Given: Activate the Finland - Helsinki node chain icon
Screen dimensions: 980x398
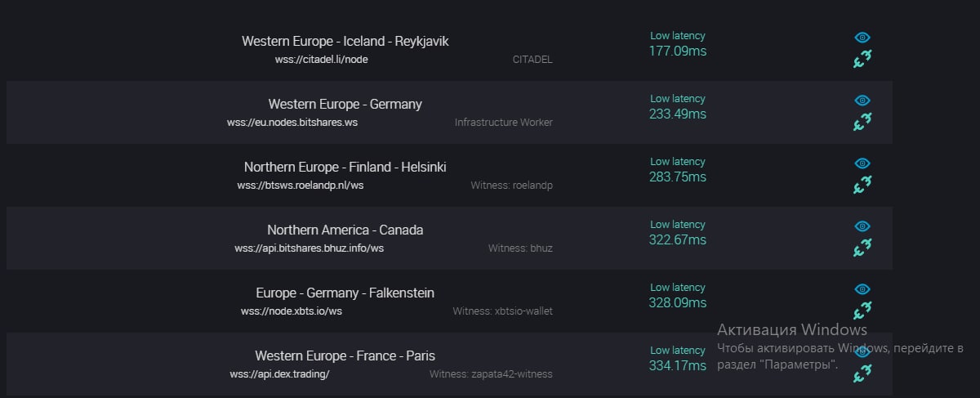Looking at the screenshot, I should tap(862, 185).
